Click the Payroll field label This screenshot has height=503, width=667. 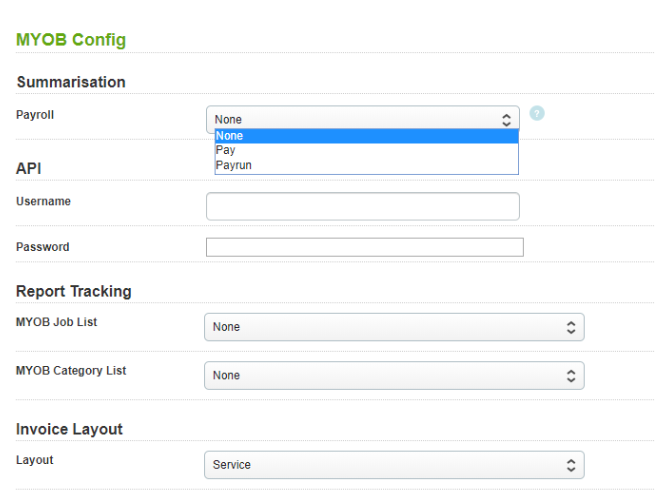pyautogui.click(x=35, y=115)
